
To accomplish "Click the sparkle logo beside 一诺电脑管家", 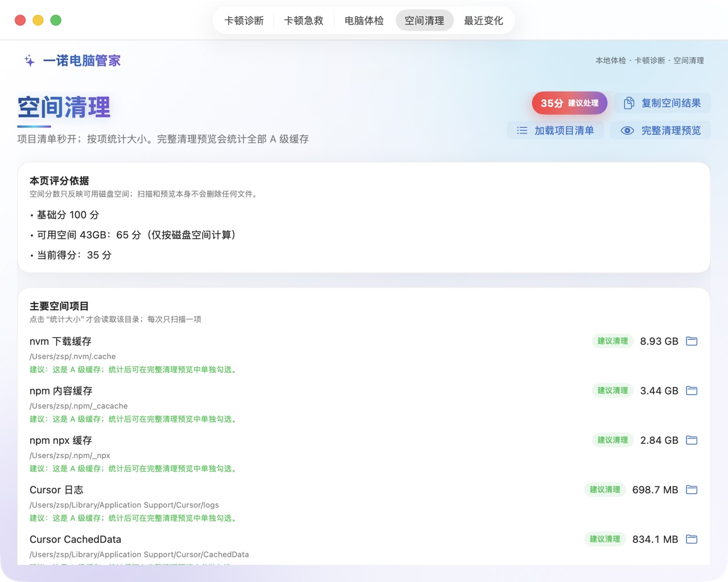I will tap(30, 61).
